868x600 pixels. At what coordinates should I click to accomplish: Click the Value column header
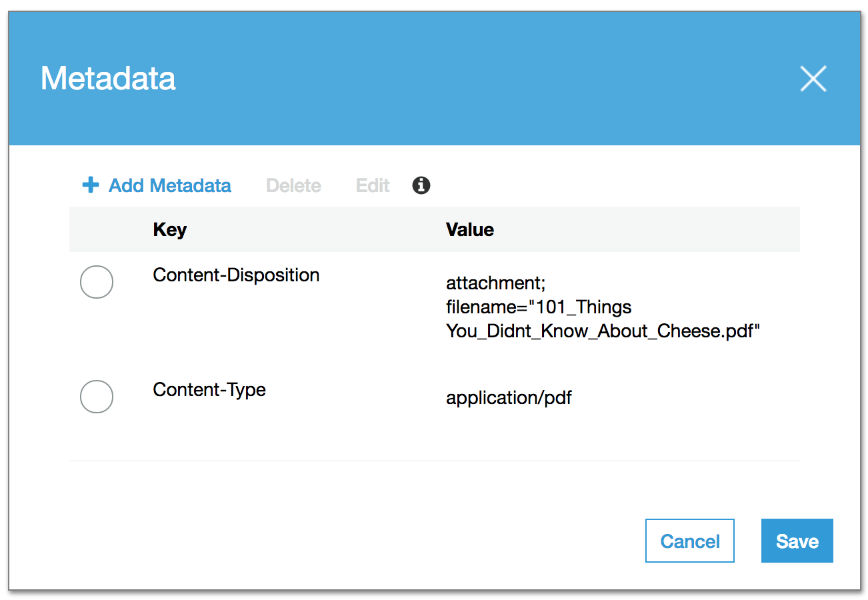point(470,229)
